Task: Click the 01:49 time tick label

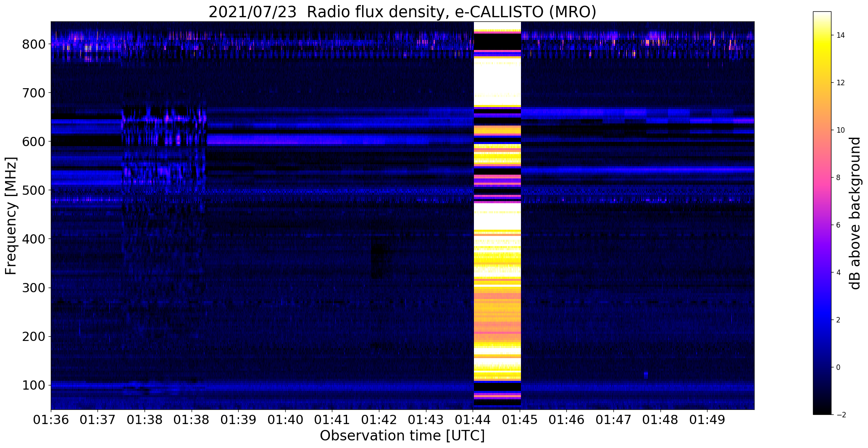Action: pyautogui.click(x=708, y=420)
